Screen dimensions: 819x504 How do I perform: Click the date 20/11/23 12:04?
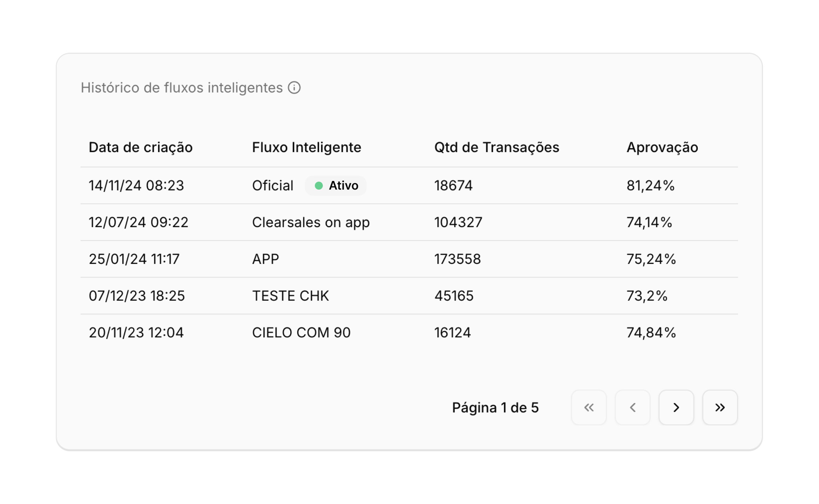pyautogui.click(x=136, y=332)
